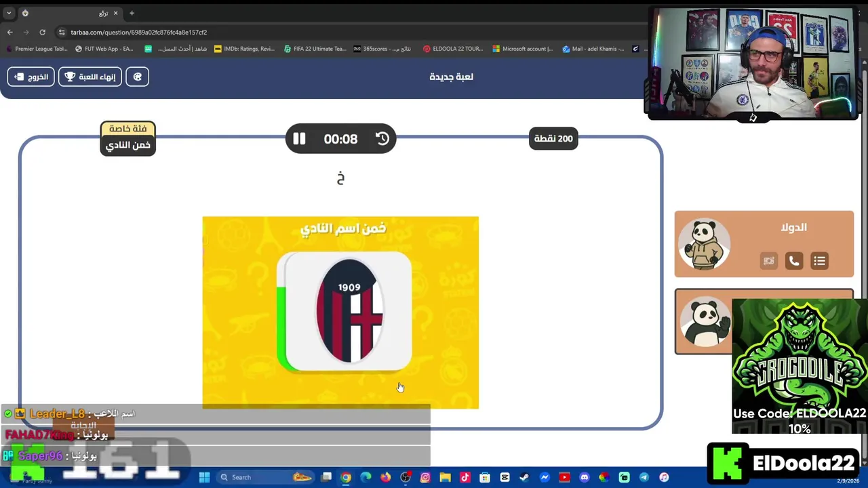The height and width of the screenshot is (488, 868).
Task: Go forward in the browser
Action: (x=26, y=32)
